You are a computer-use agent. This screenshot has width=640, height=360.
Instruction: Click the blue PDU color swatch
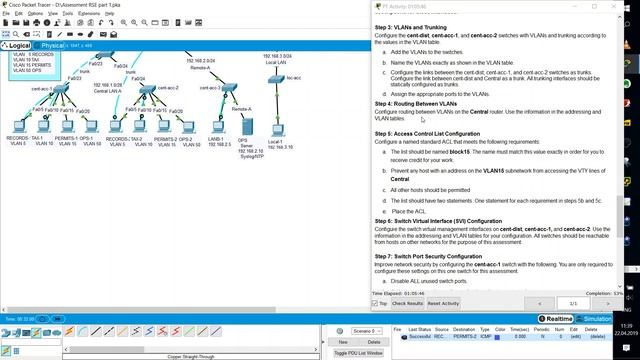(497, 337)
